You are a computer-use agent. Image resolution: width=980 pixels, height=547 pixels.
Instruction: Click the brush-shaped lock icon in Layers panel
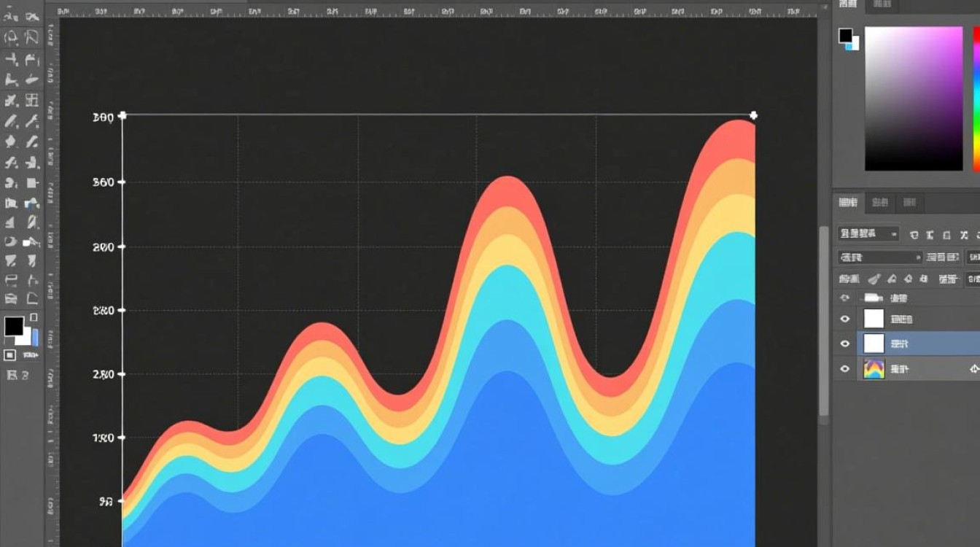coord(874,279)
